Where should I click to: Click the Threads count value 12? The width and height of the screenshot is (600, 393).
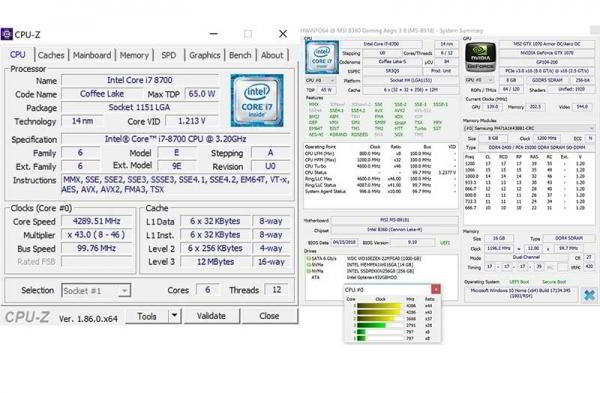point(277,290)
